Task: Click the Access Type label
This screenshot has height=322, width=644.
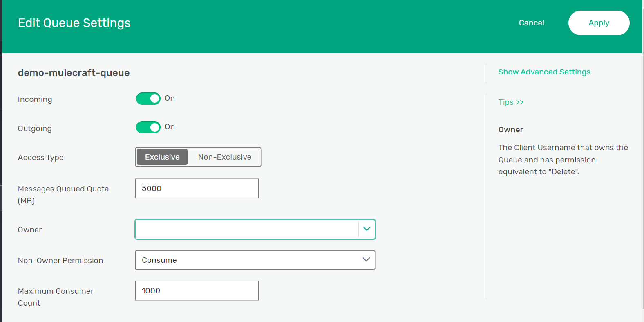Action: (x=40, y=158)
